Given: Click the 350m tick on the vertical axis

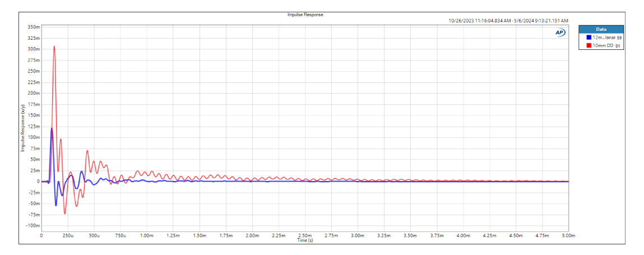Looking at the screenshot, I should [x=33, y=27].
